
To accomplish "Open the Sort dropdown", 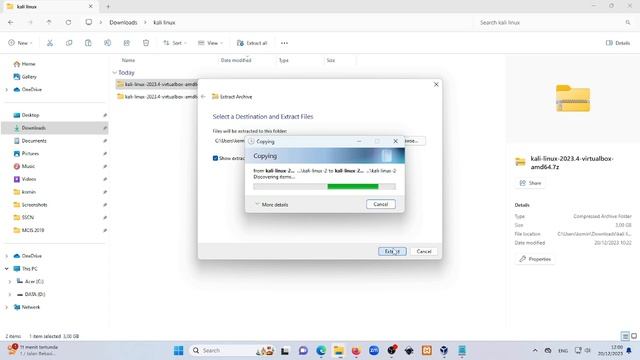I will (x=175, y=43).
